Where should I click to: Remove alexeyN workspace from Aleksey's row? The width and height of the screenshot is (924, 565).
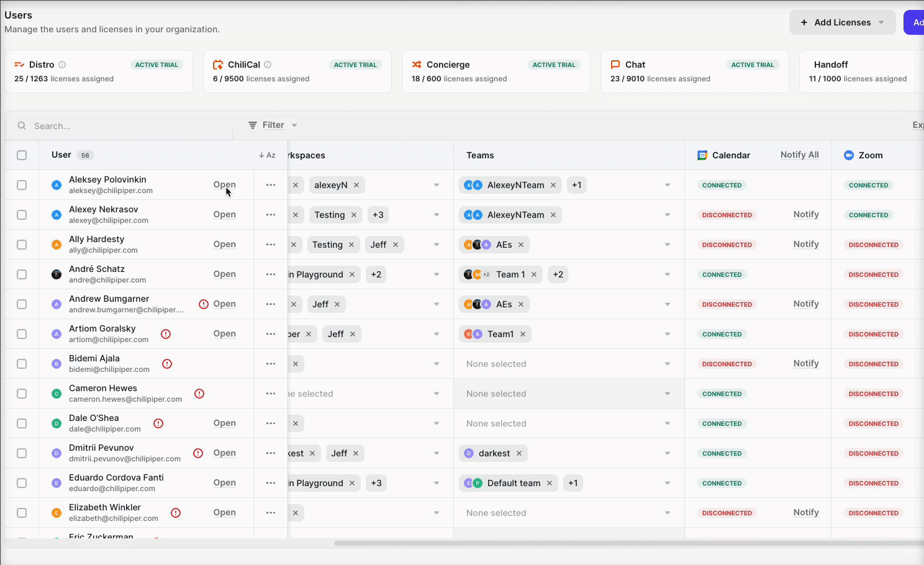tap(356, 185)
